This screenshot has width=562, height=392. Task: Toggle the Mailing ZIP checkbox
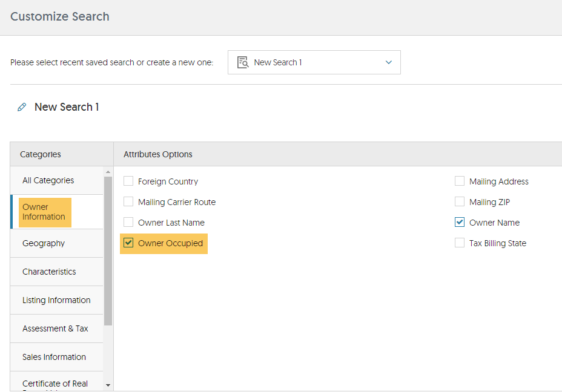click(460, 201)
